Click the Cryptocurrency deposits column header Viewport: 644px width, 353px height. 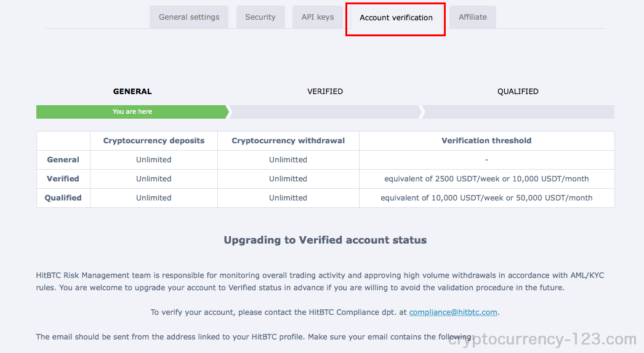(x=153, y=141)
